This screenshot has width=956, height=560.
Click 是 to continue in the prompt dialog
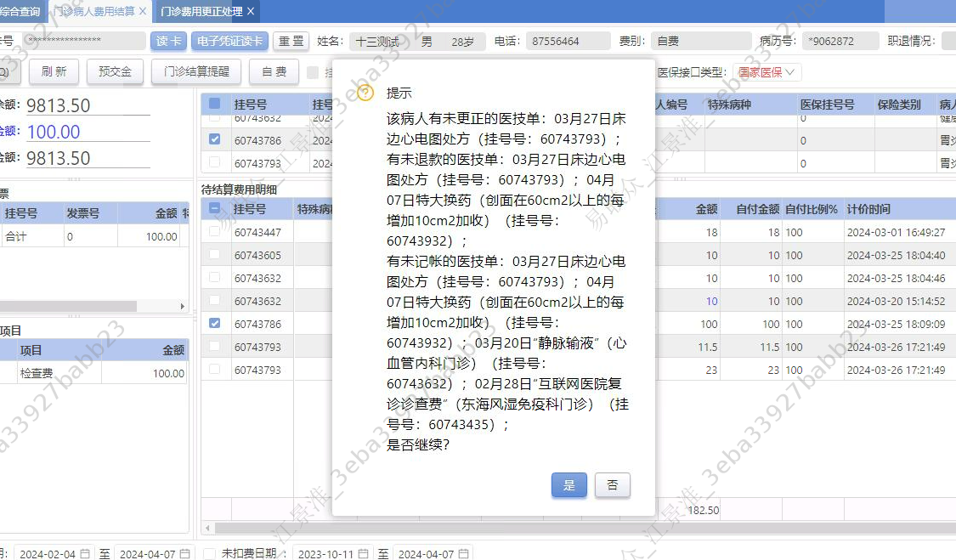click(569, 485)
